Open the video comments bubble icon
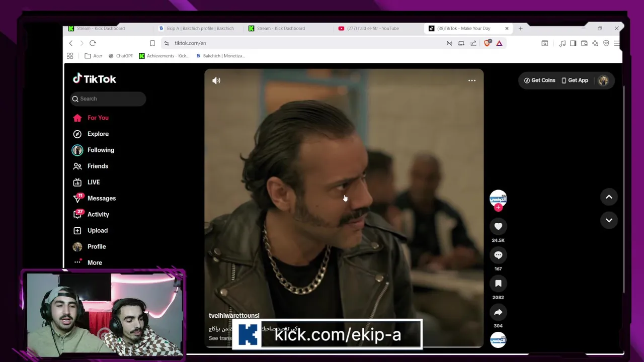This screenshot has height=362, width=644. pos(498,255)
